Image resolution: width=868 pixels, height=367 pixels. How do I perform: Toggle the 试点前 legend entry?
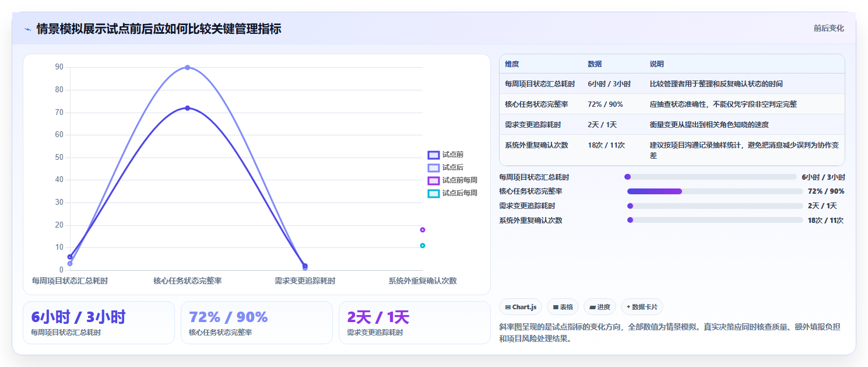point(446,155)
